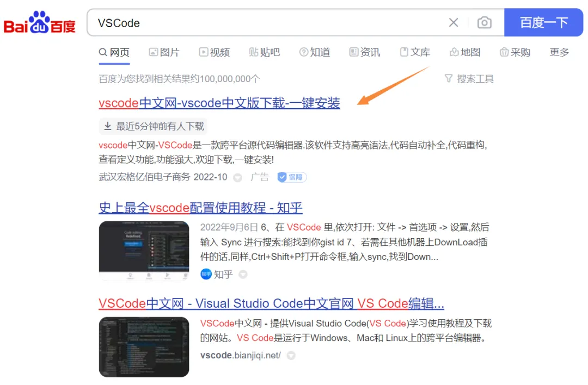
Task: Click the 知乎 source avatar icon
Action: click(x=206, y=275)
